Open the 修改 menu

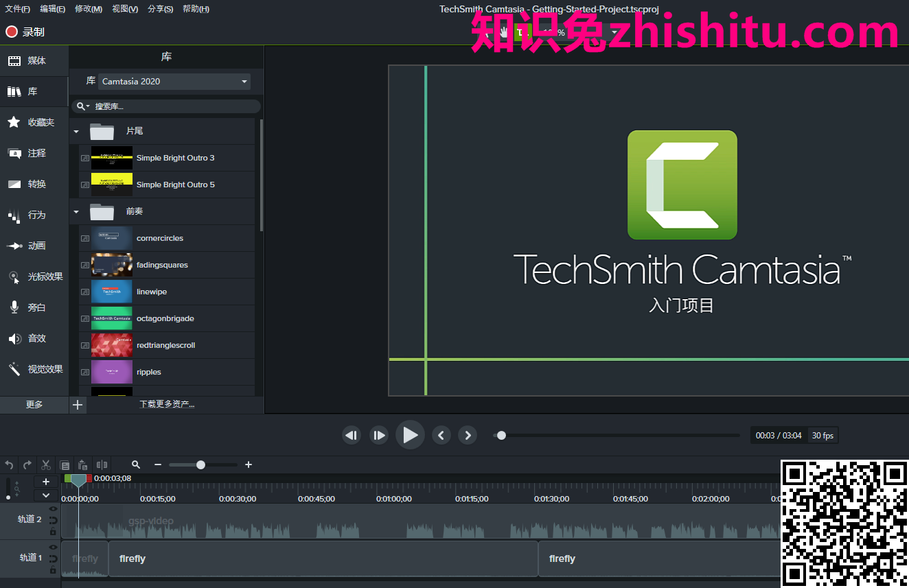pyautogui.click(x=89, y=9)
